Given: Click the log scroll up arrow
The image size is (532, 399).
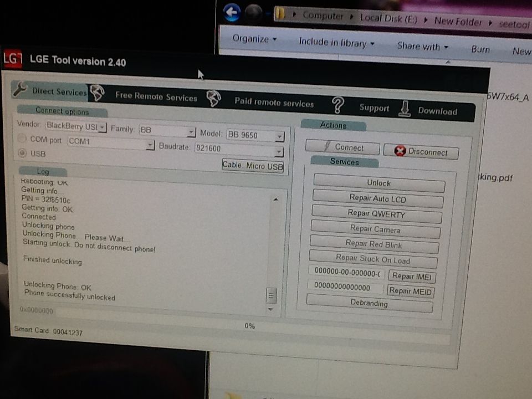Looking at the screenshot, I should coord(276,199).
